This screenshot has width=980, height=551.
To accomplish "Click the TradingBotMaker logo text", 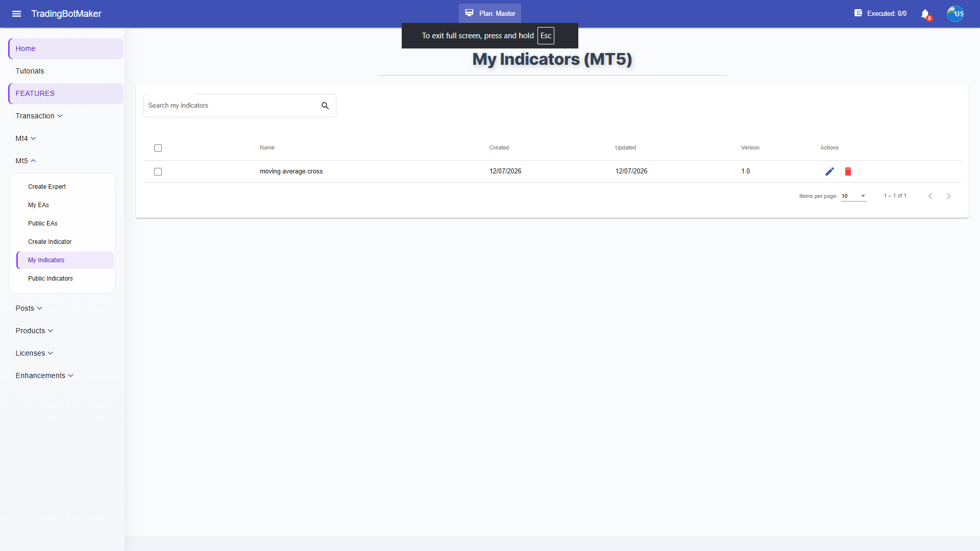I will (66, 14).
